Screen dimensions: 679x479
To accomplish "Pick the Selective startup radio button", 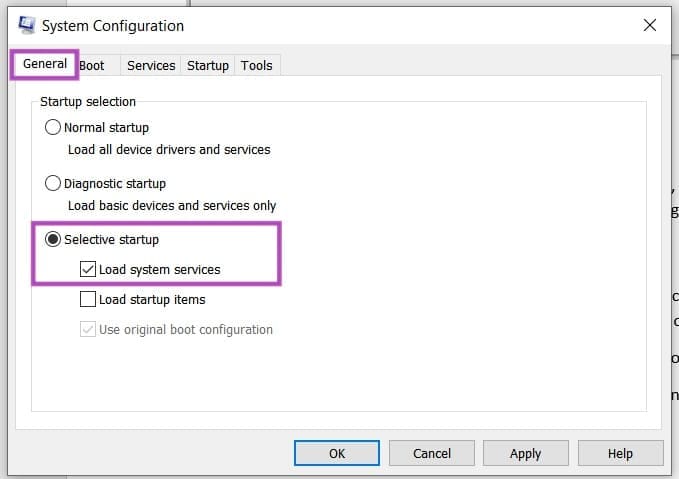I will point(53,240).
